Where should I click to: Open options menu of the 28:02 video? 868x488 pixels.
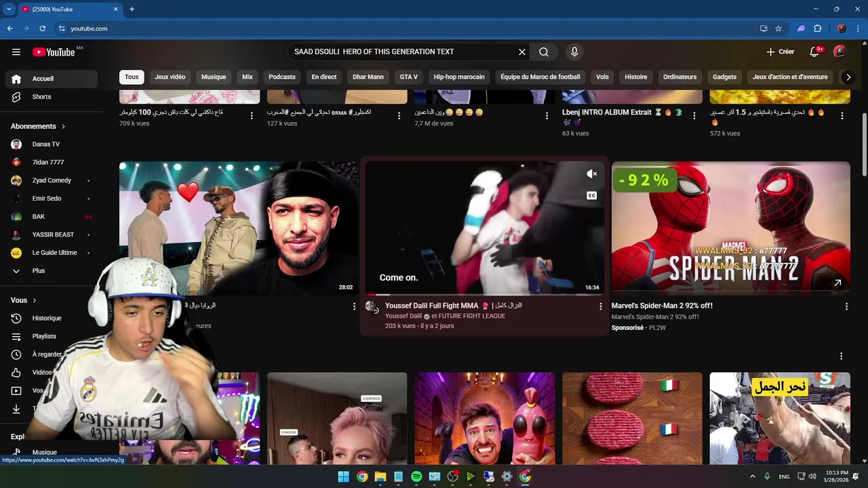(354, 306)
